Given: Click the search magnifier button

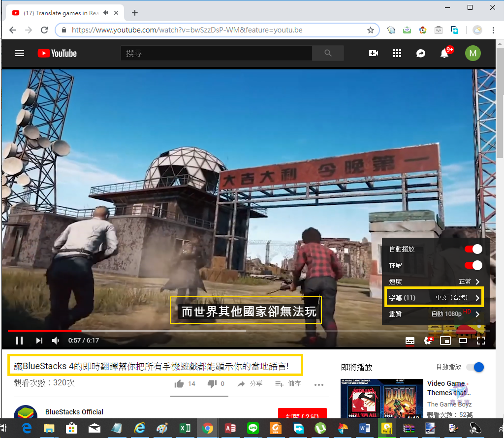Looking at the screenshot, I should click(x=328, y=53).
